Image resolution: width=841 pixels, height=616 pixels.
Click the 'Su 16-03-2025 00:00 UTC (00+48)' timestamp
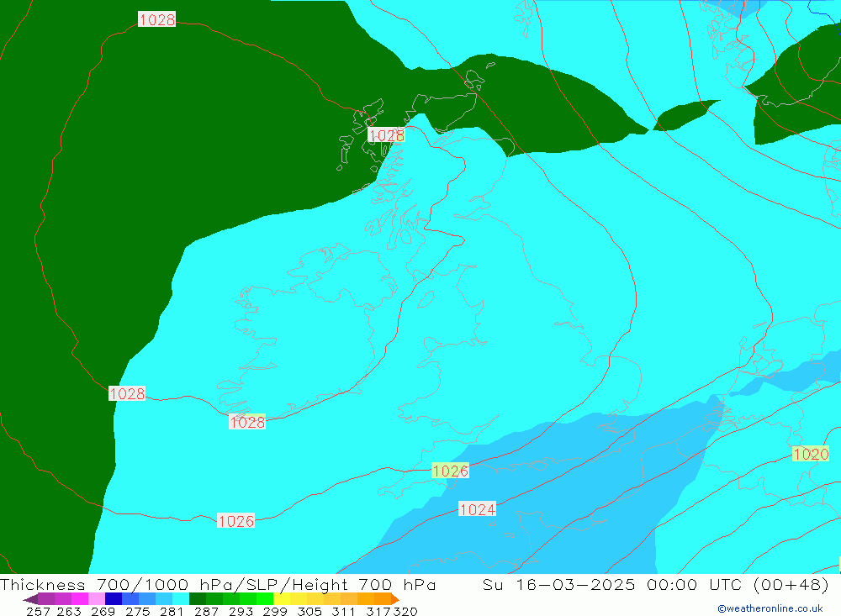pyautogui.click(x=655, y=584)
